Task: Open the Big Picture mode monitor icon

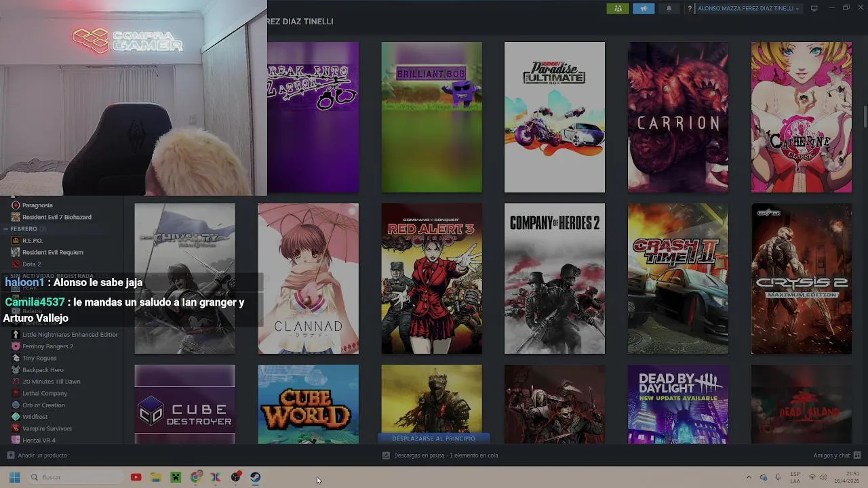Action: coord(814,9)
